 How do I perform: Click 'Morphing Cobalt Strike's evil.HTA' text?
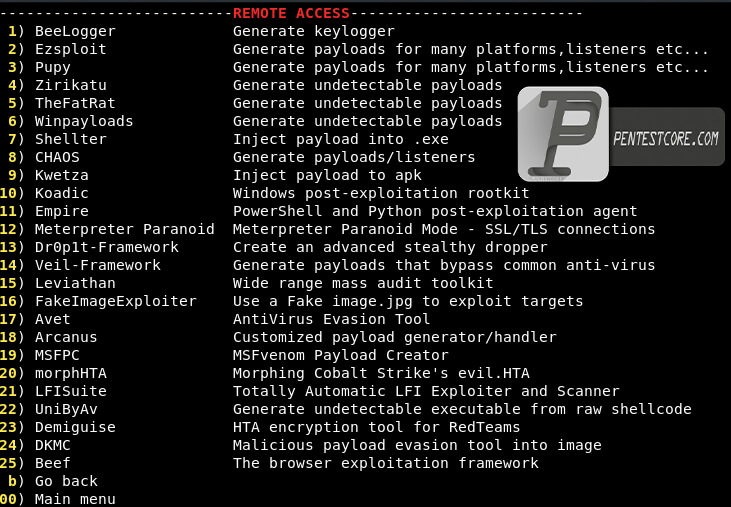tap(381, 373)
